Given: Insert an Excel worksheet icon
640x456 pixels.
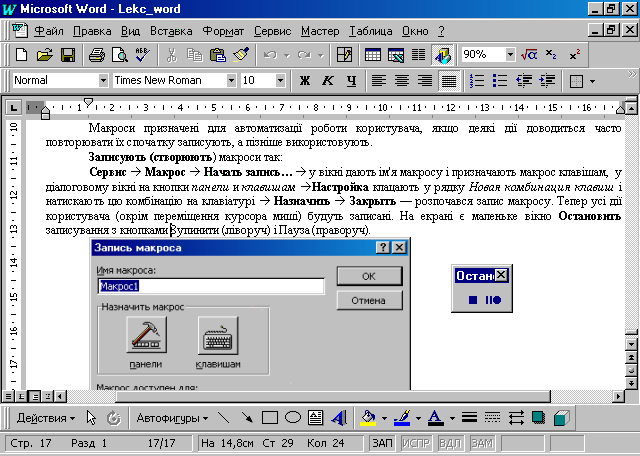Looking at the screenshot, I should pyautogui.click(x=396, y=55).
